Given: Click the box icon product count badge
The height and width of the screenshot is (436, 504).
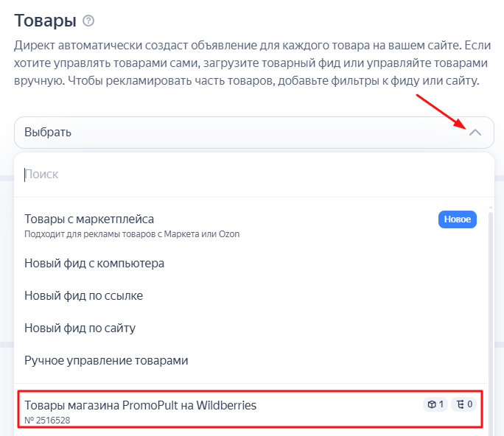Looking at the screenshot, I should (435, 404).
